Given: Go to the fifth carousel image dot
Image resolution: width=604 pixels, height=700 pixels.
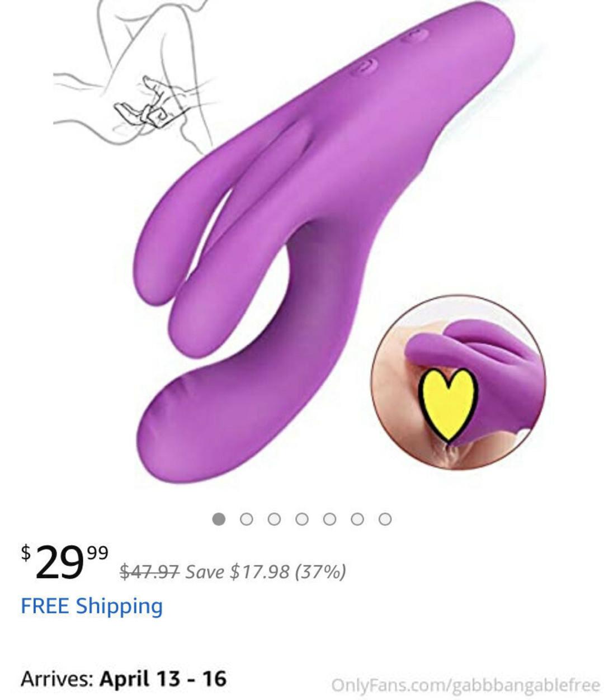Looking at the screenshot, I should pyautogui.click(x=329, y=519).
